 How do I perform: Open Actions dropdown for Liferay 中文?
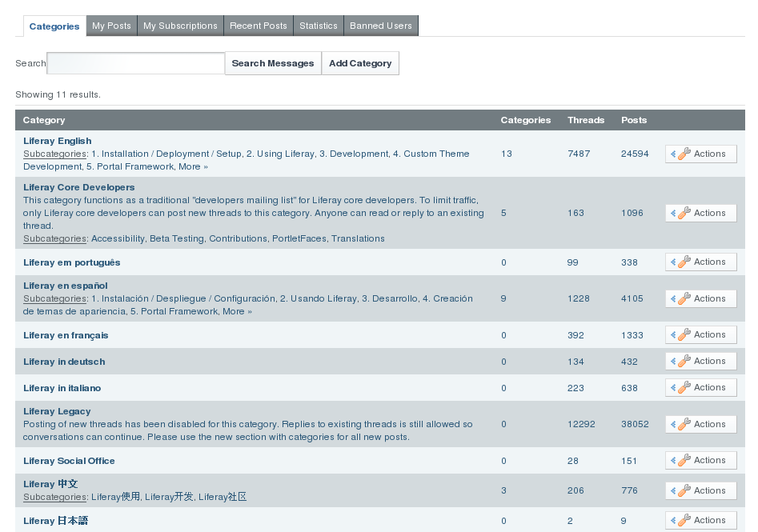pyautogui.click(x=700, y=491)
